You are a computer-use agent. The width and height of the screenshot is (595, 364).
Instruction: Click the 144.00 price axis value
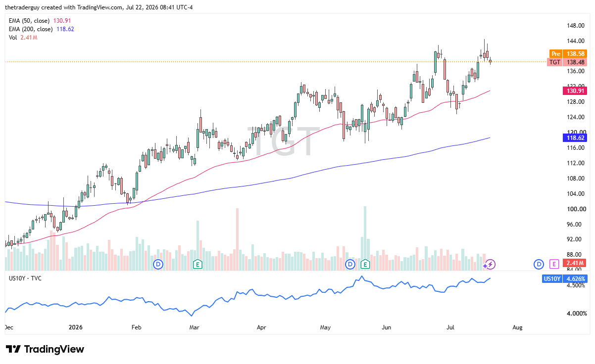[576, 41]
